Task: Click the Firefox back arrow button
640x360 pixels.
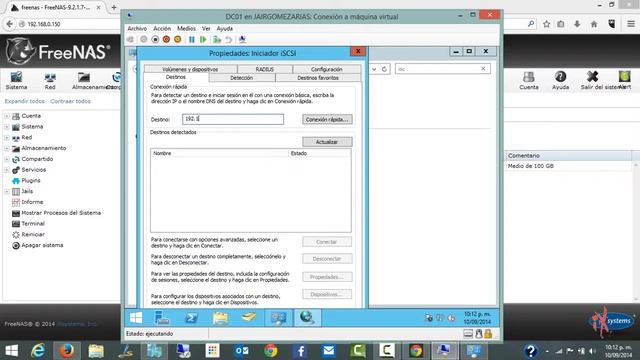Action: pos(9,24)
